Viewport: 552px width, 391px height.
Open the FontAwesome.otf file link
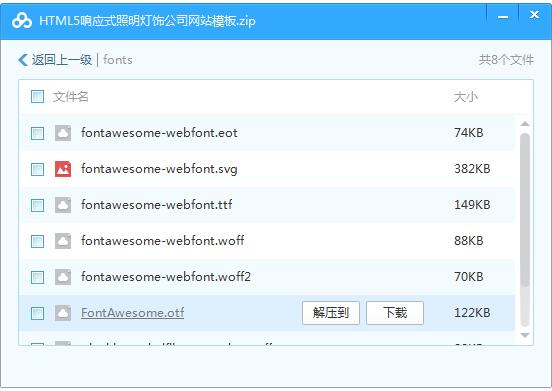click(x=132, y=313)
